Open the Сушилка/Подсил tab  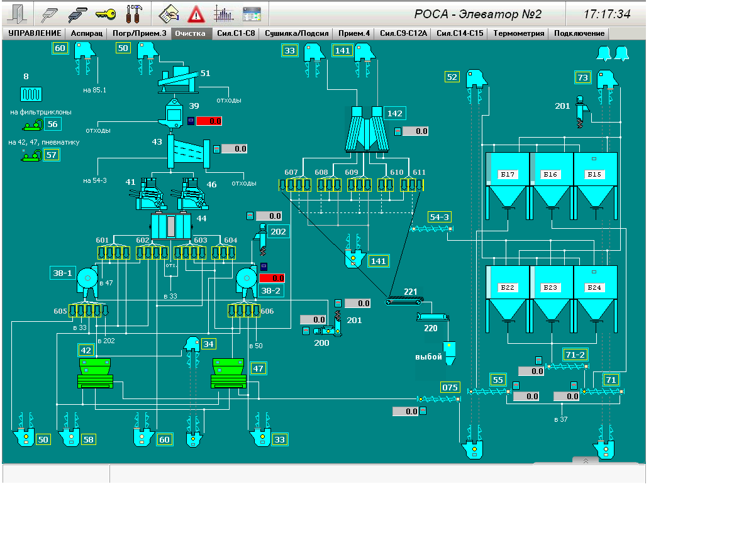(297, 33)
